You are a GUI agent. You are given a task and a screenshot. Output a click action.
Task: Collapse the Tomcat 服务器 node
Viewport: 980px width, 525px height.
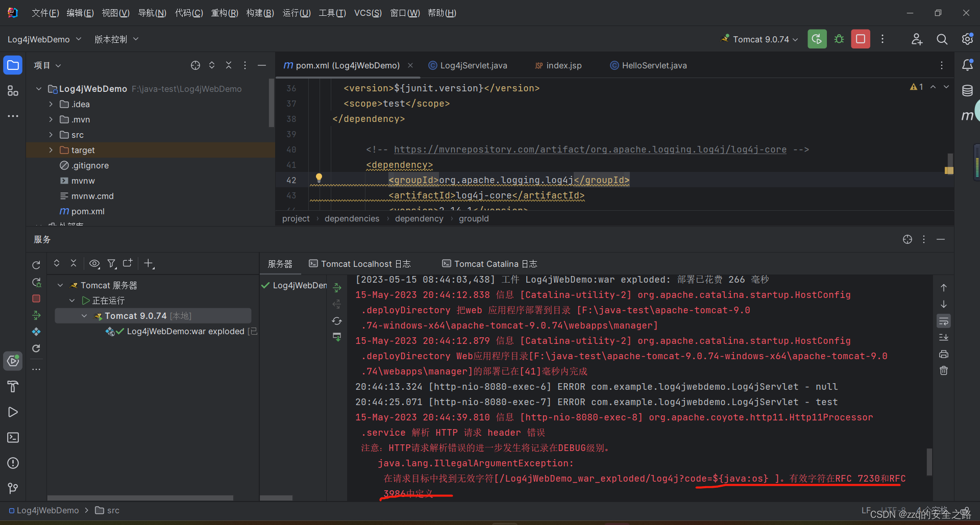click(60, 285)
